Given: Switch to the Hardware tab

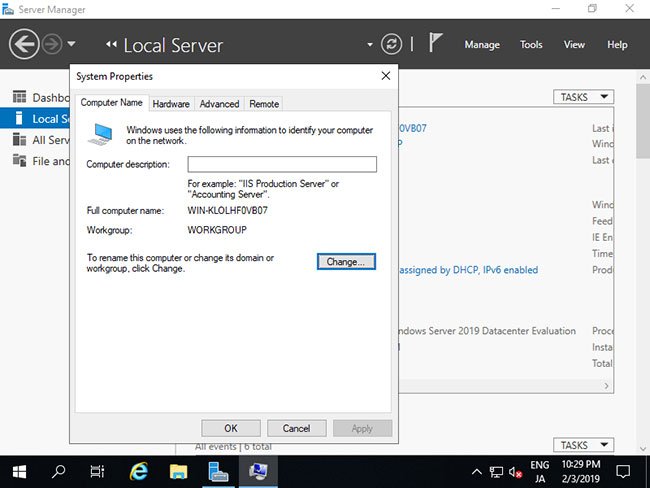Looking at the screenshot, I should [171, 104].
